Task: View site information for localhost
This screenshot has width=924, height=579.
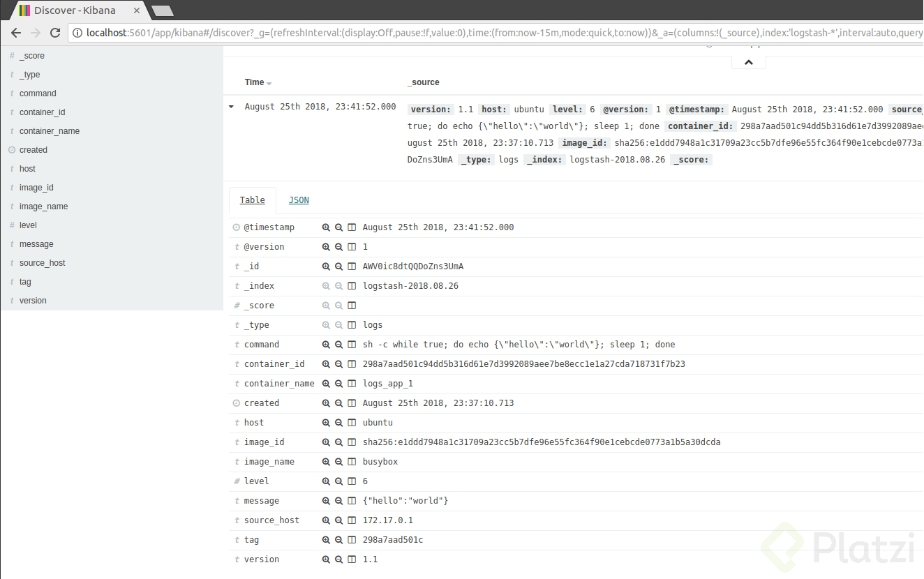Action: pos(77,33)
